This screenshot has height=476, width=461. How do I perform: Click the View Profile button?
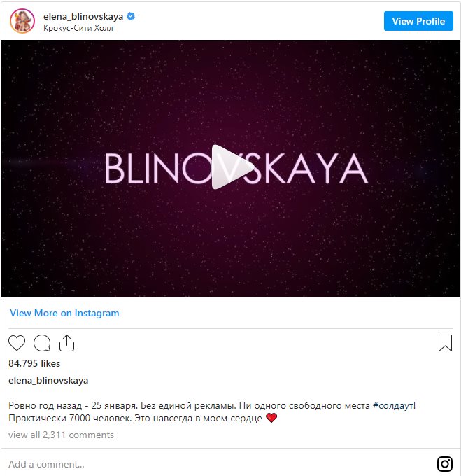[418, 21]
